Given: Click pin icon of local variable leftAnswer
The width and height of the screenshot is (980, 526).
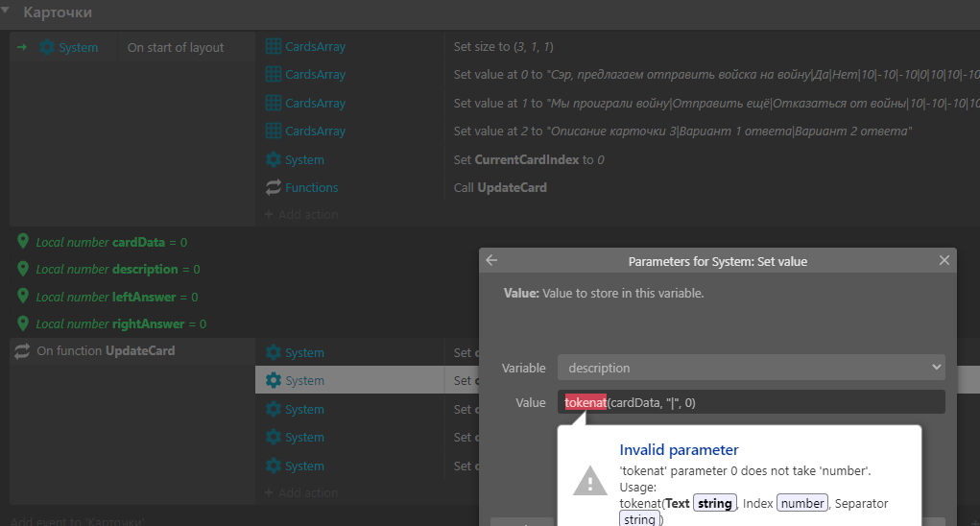Looking at the screenshot, I should pos(23,296).
